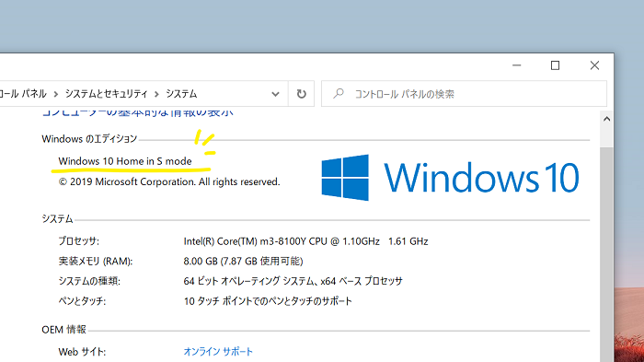Viewport: 644px width, 362px height.
Task: Click the refresh button beside address bar
Action: pyautogui.click(x=302, y=94)
